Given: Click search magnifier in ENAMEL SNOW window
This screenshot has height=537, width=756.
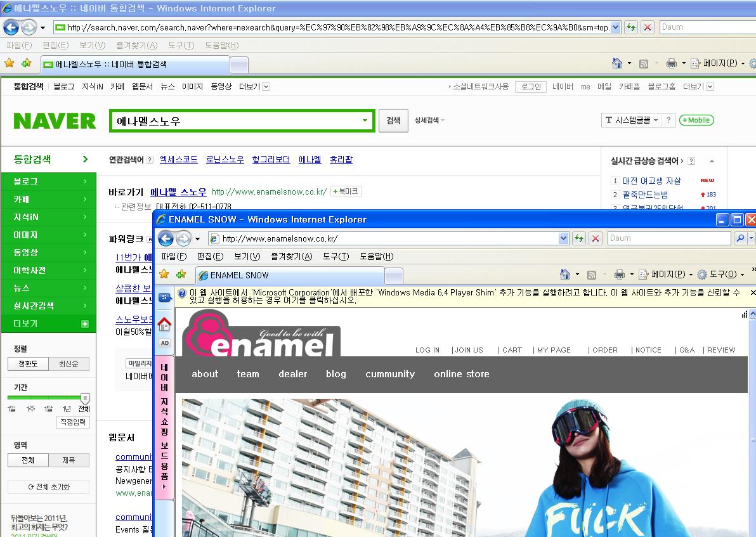Looking at the screenshot, I should [740, 238].
